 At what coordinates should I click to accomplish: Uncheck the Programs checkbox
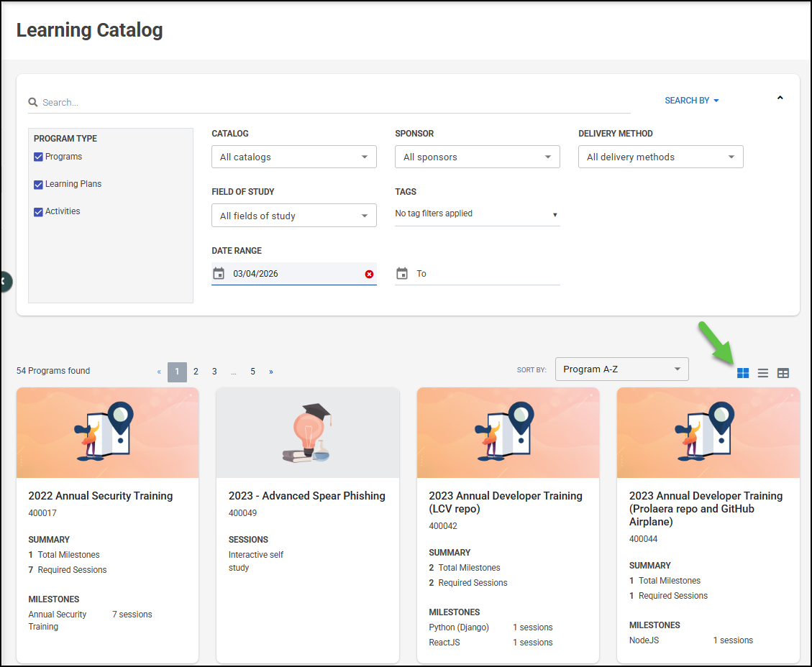tap(39, 157)
